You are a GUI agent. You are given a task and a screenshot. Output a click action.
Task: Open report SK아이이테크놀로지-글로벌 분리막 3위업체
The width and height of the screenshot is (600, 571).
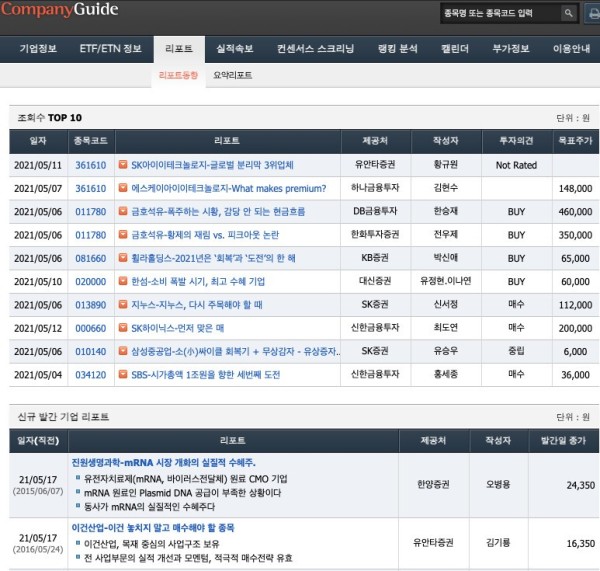pos(212,165)
